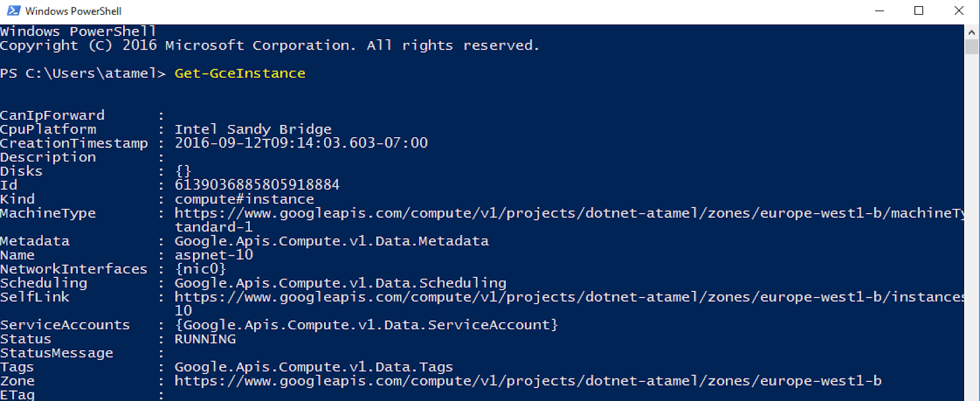The height and width of the screenshot is (401, 980).
Task: Maximize the PowerShell window
Action: [x=919, y=10]
